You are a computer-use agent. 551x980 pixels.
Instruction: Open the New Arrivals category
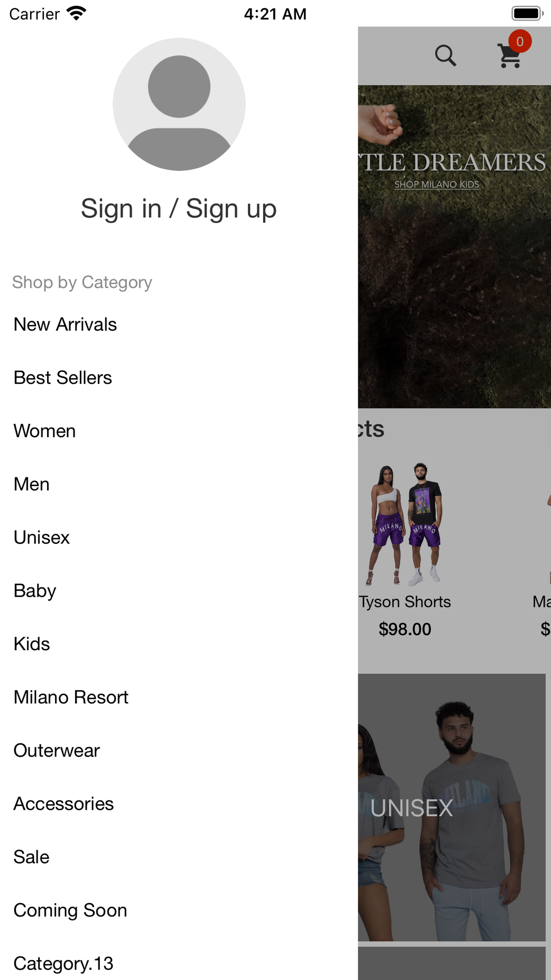click(65, 324)
